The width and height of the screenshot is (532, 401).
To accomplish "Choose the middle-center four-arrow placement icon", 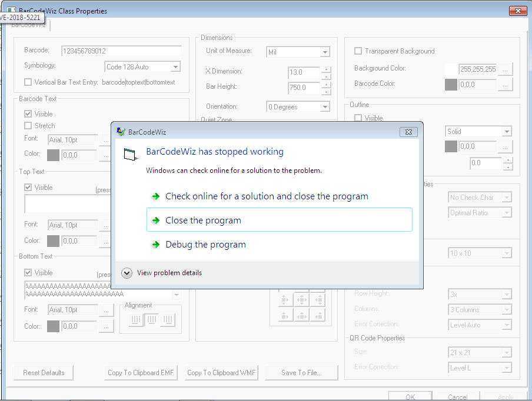I will point(302,300).
